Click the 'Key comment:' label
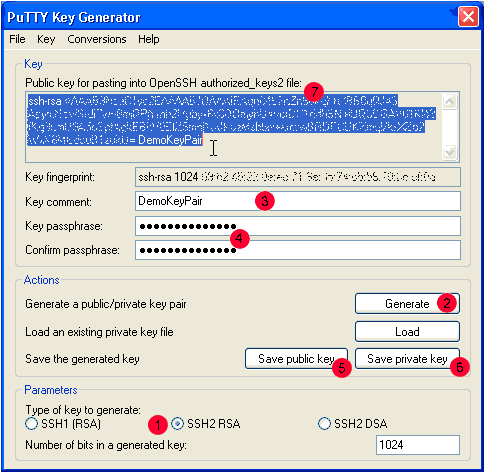Image resolution: width=485 pixels, height=472 pixels. point(58,202)
